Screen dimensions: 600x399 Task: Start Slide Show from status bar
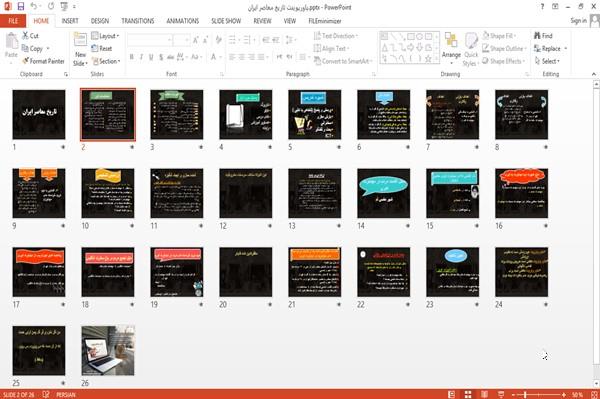501,394
